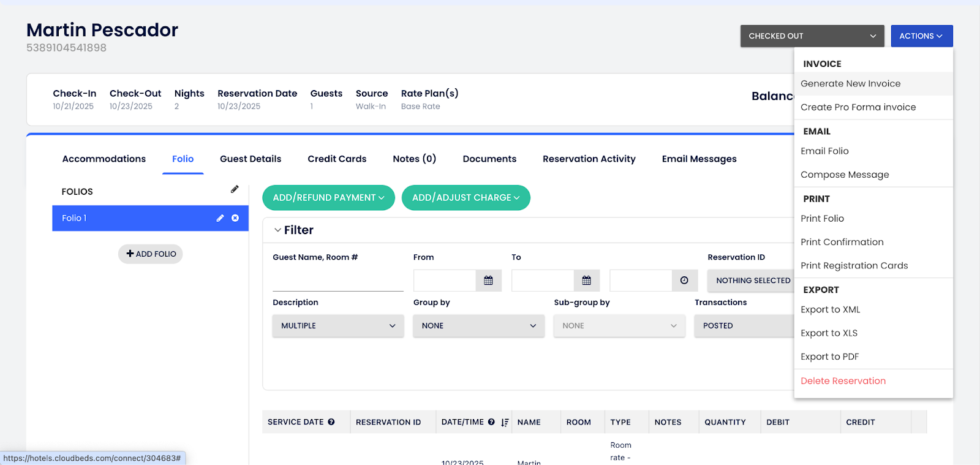Open the From date calendar picker
Image resolution: width=980 pixels, height=465 pixels.
point(488,281)
